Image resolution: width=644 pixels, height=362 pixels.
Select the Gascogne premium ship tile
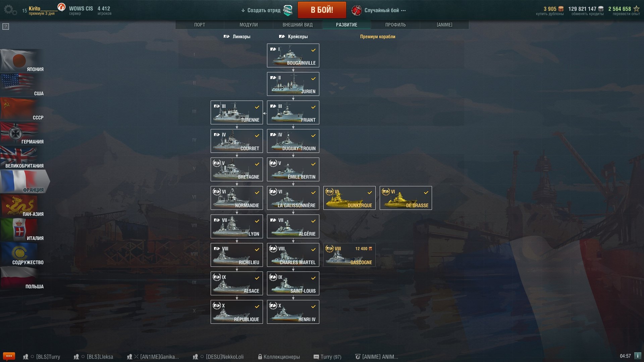(349, 255)
